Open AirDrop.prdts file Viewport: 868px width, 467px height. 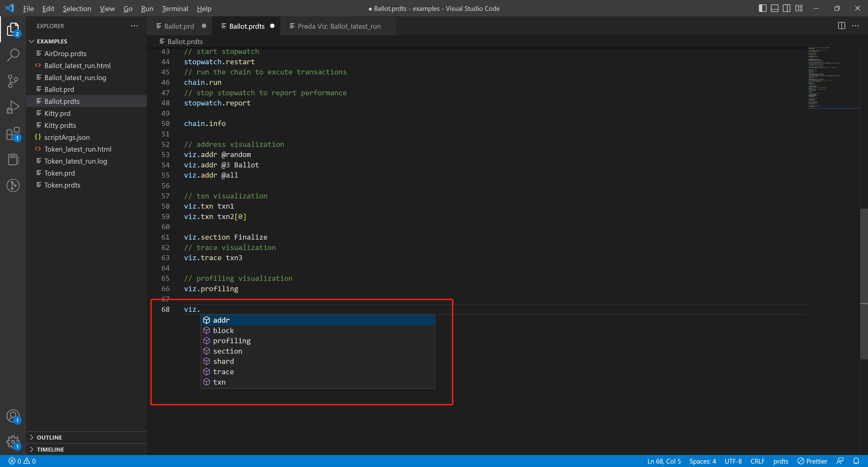pyautogui.click(x=86, y=54)
